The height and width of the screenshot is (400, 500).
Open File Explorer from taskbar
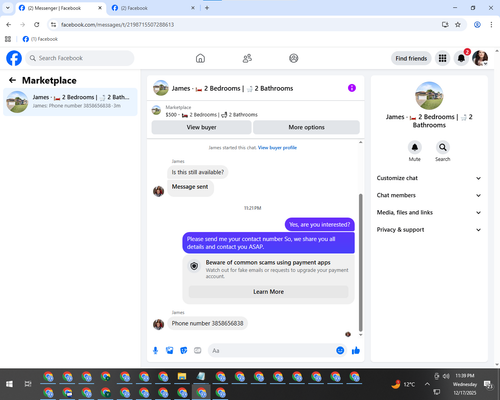click(182, 377)
